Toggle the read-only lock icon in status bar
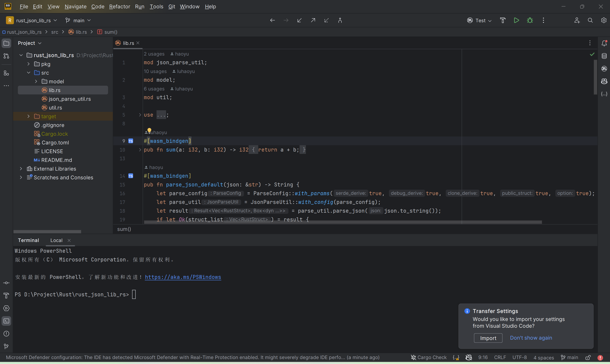The image size is (610, 364). tap(588, 358)
